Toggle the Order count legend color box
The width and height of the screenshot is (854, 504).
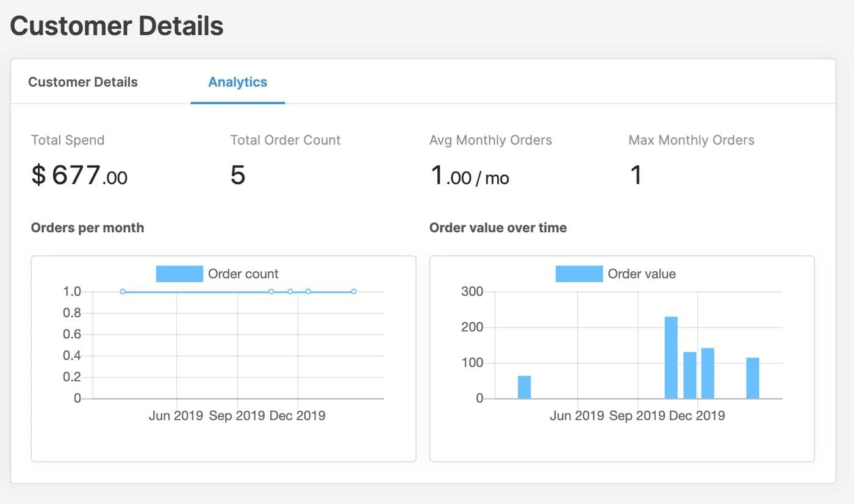tap(179, 274)
